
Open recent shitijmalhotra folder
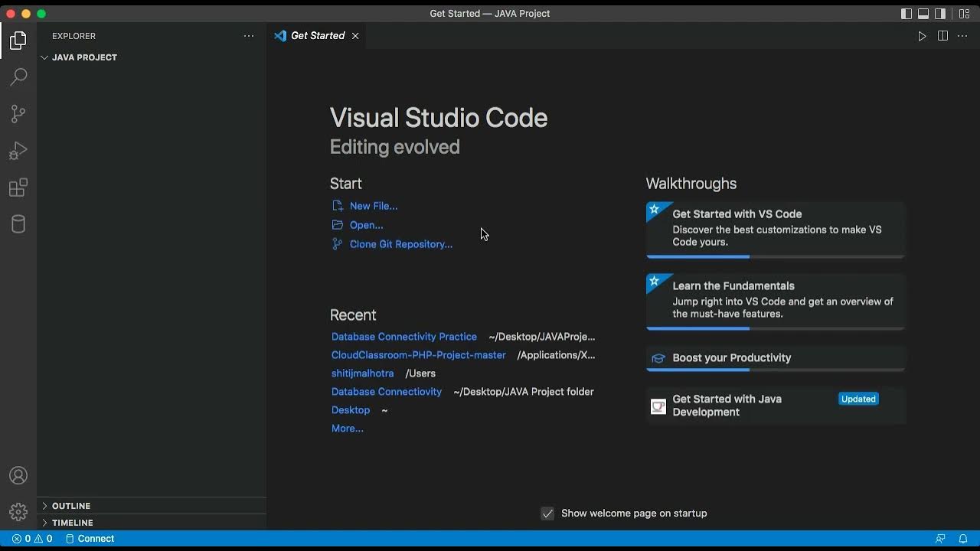363,373
